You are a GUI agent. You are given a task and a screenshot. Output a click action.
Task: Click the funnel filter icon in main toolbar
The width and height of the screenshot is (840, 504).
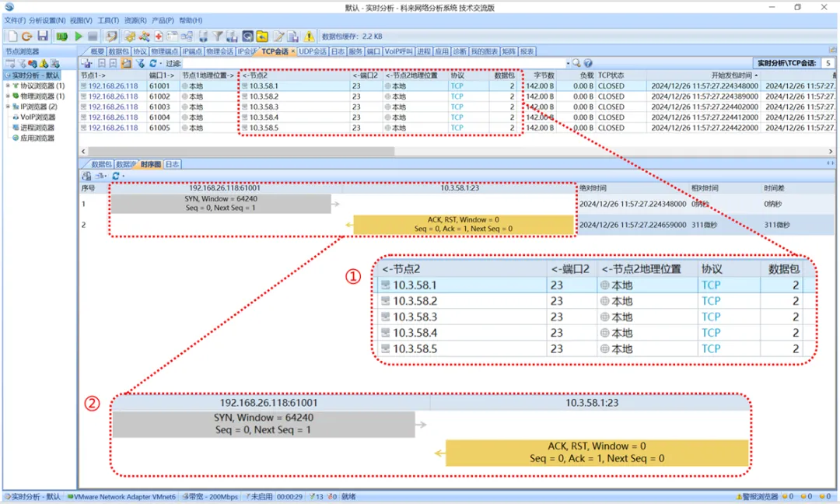(218, 37)
